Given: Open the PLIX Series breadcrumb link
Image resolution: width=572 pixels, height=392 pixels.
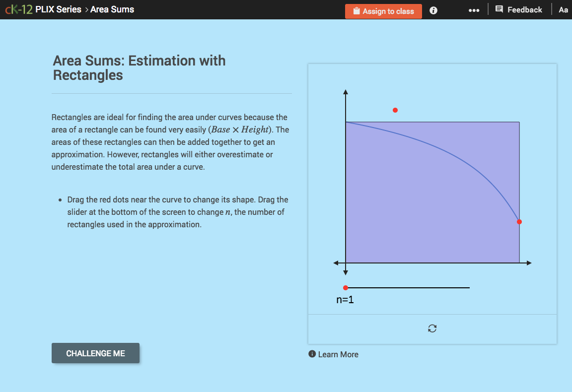Looking at the screenshot, I should [58, 9].
